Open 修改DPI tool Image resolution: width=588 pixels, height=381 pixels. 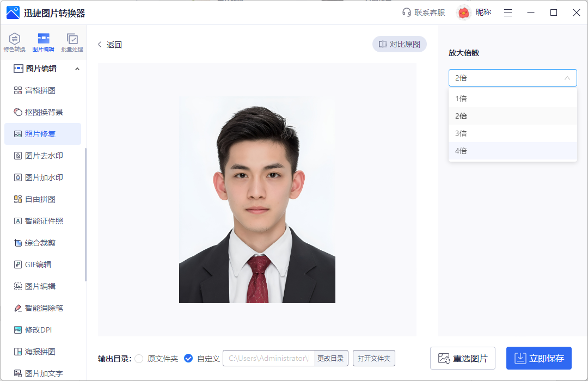click(43, 330)
